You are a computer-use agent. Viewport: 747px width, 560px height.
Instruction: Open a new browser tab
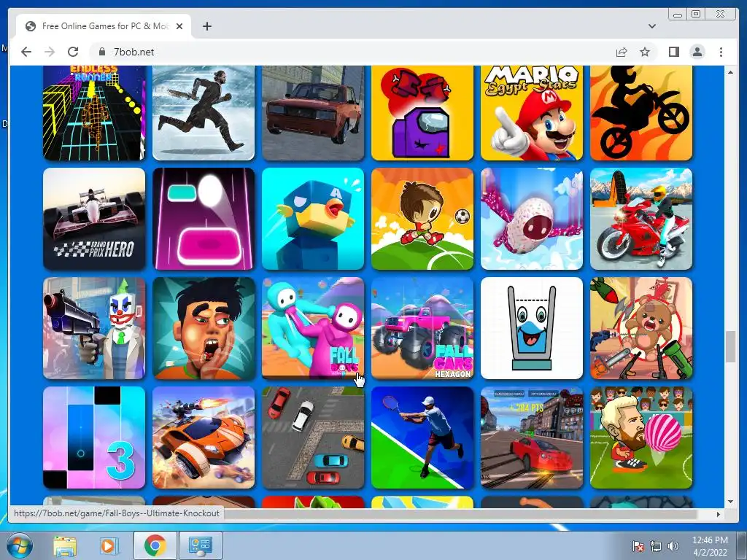click(206, 26)
